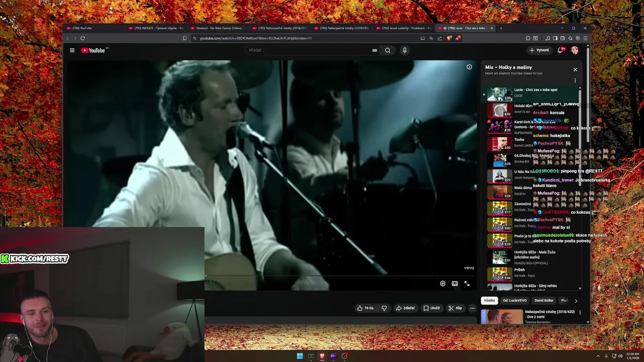Viewport: 644px width, 362px height.
Task: Switch to Nebezpečné vztahy (2019/258) tab
Action: pos(341,28)
